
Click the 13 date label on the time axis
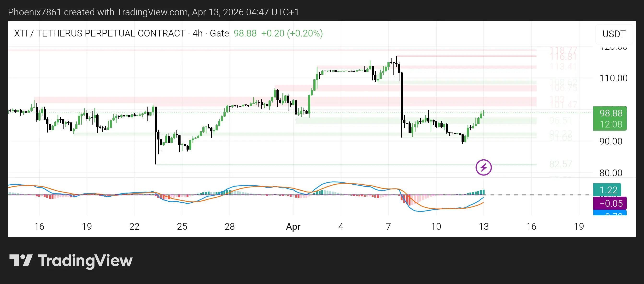(x=484, y=226)
